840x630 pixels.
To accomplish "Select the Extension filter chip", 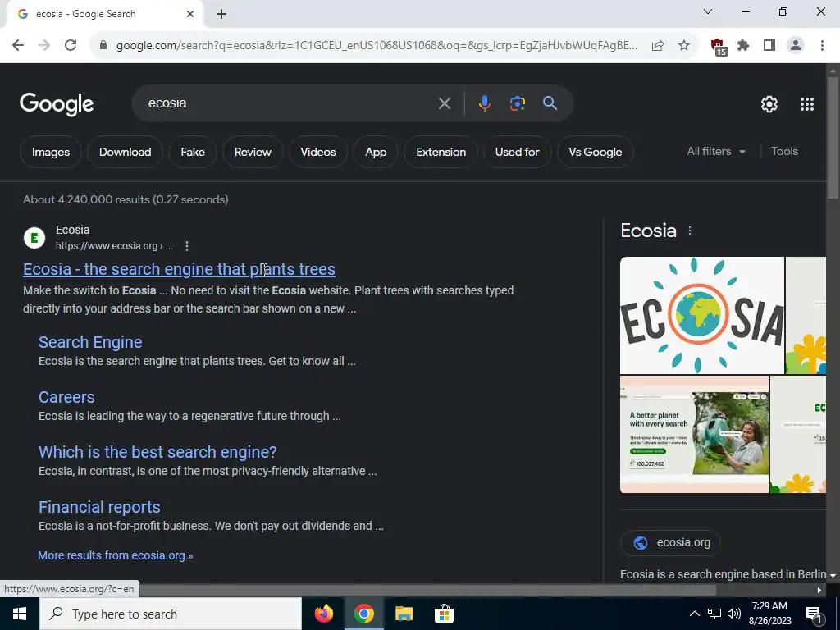I will [441, 152].
